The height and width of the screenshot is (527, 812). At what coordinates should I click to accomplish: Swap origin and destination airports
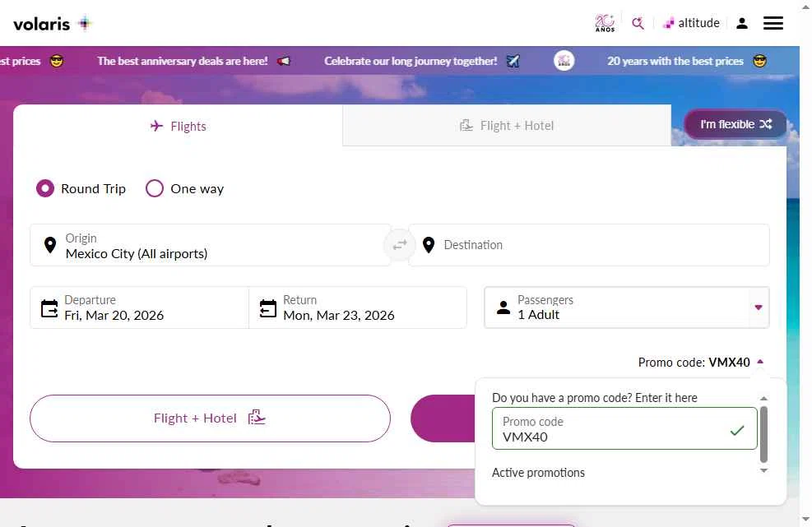coord(400,245)
